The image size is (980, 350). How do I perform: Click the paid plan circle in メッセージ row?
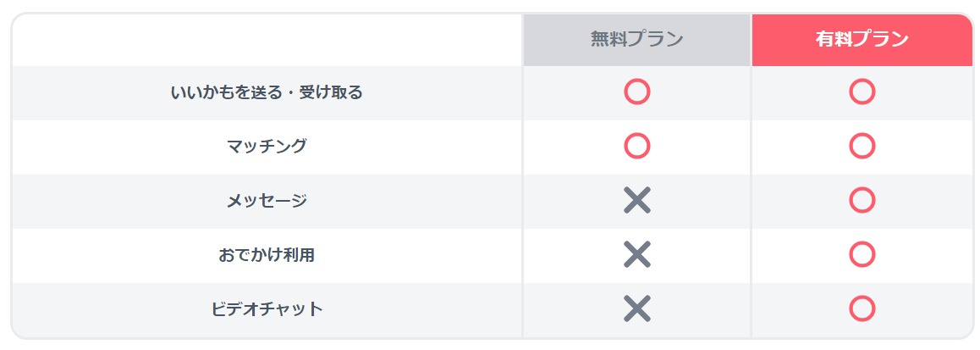862,200
